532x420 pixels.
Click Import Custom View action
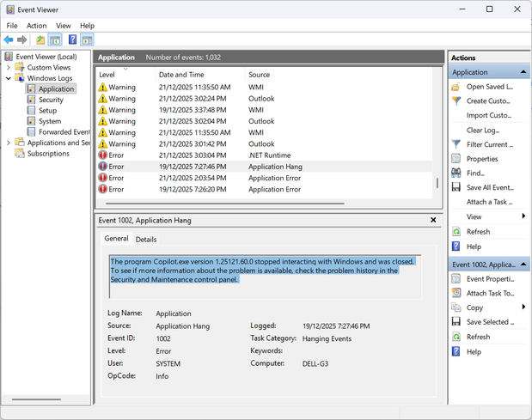(x=489, y=116)
